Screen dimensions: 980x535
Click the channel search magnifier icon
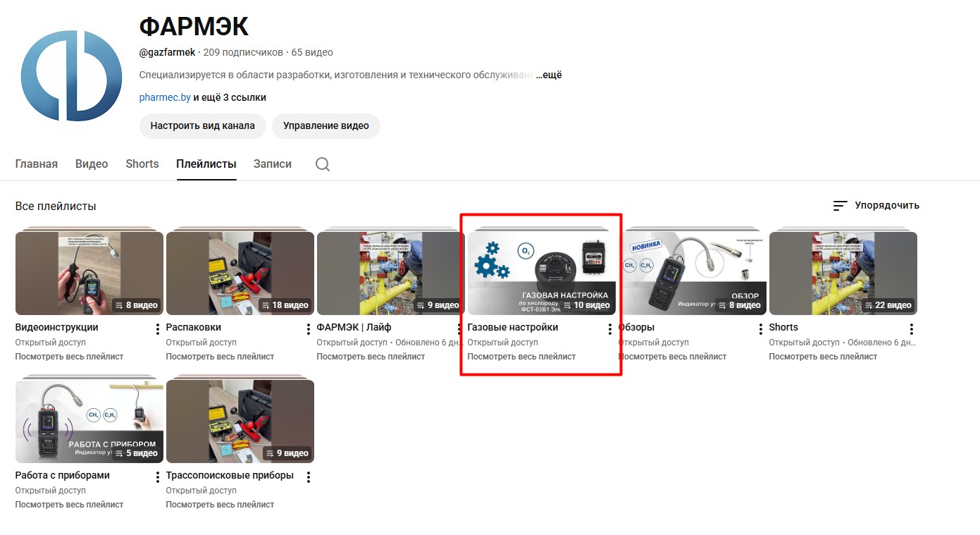[x=322, y=164]
